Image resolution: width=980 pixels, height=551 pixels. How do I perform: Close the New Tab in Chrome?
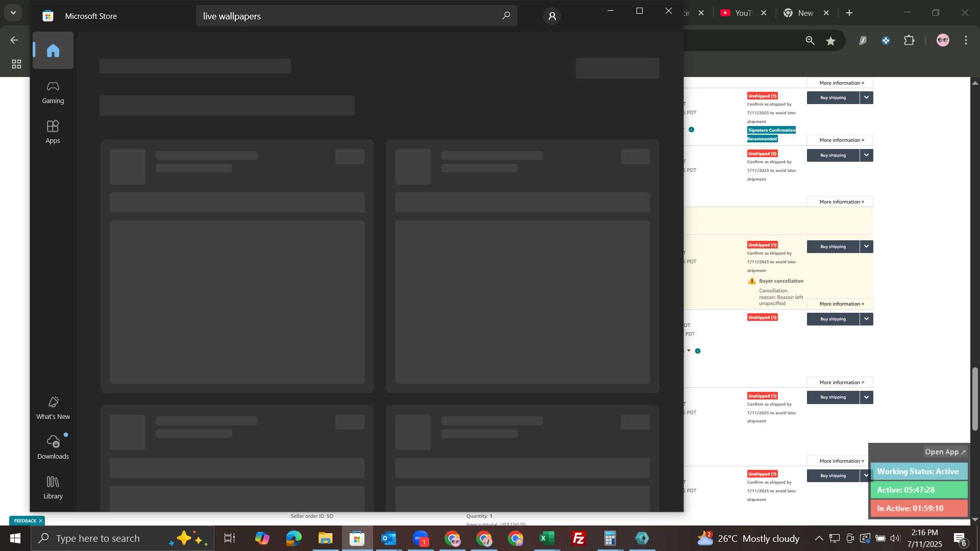point(826,13)
